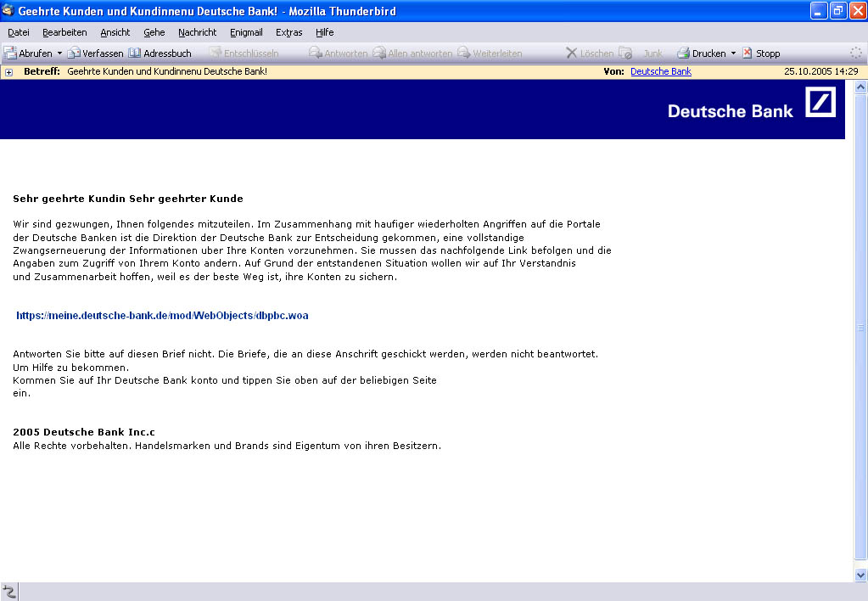This screenshot has width=868, height=601.
Task: Open the Enigmail menu
Action: (x=246, y=32)
